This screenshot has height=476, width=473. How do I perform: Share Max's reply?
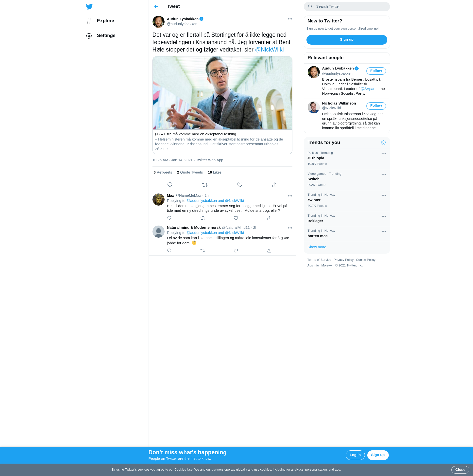point(269,218)
